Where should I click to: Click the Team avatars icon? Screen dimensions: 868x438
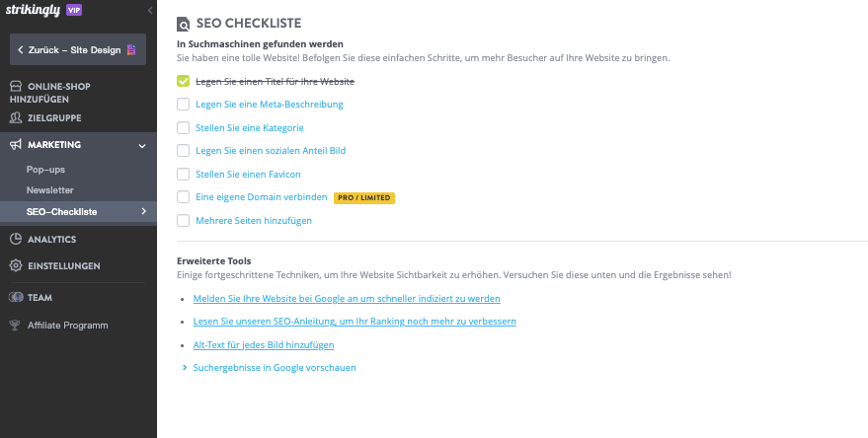(x=16, y=297)
